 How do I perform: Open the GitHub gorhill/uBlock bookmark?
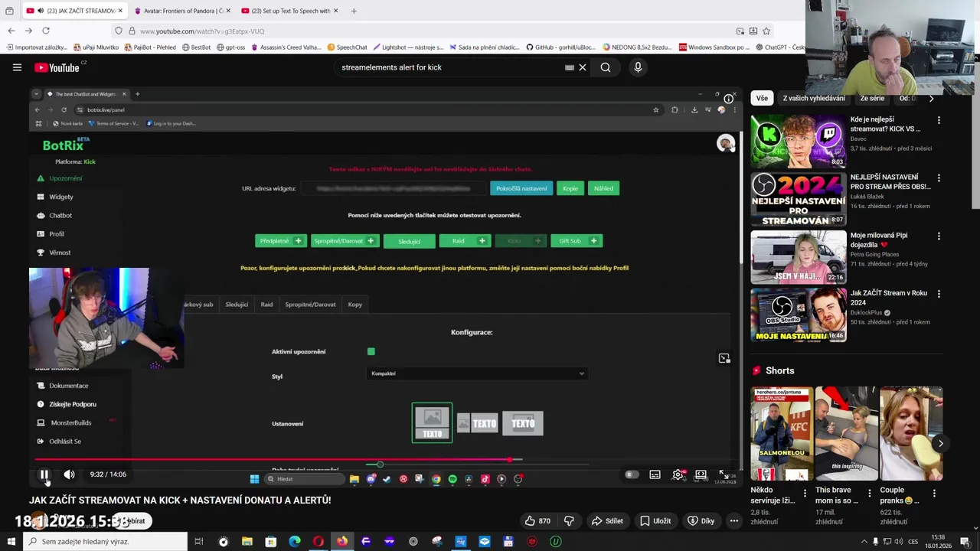(x=560, y=47)
